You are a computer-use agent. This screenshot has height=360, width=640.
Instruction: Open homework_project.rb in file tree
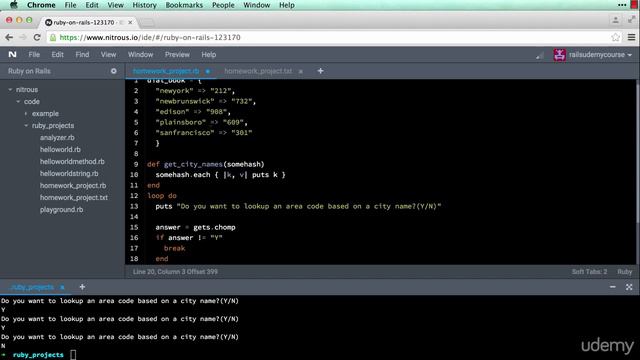tap(73, 185)
